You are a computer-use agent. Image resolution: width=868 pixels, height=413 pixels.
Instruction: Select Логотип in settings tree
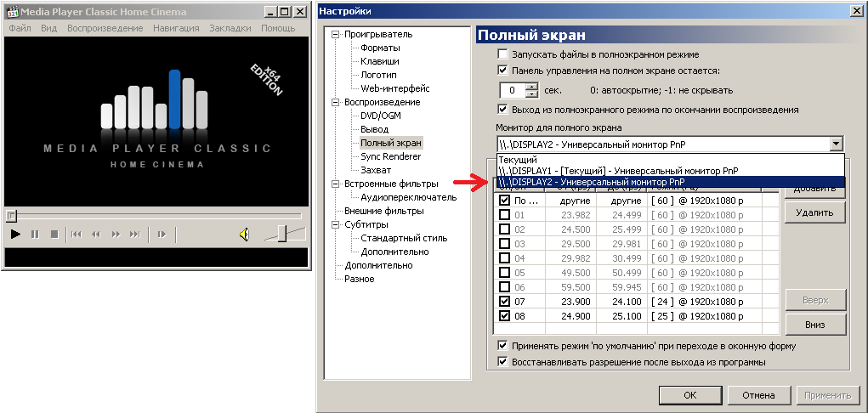click(x=378, y=76)
